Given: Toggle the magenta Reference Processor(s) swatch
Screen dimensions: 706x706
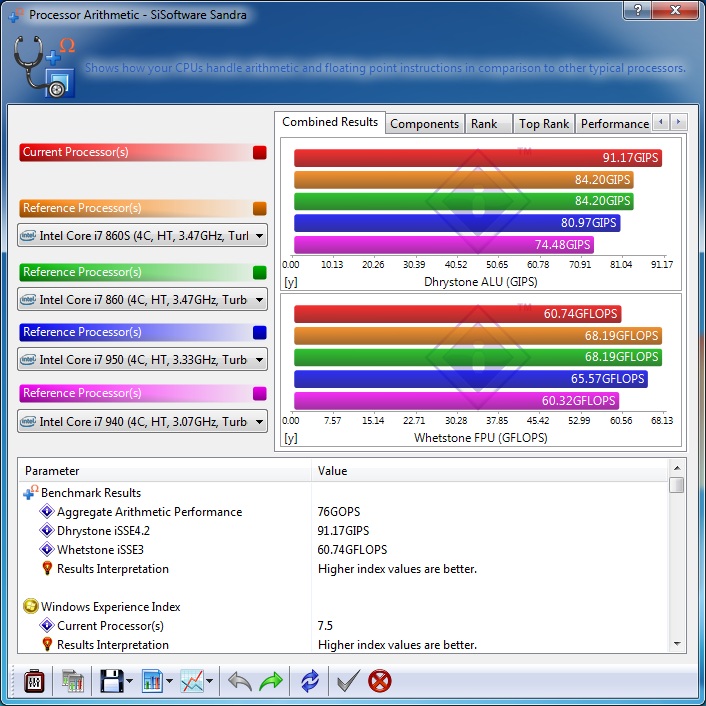Looking at the screenshot, I should coord(260,393).
